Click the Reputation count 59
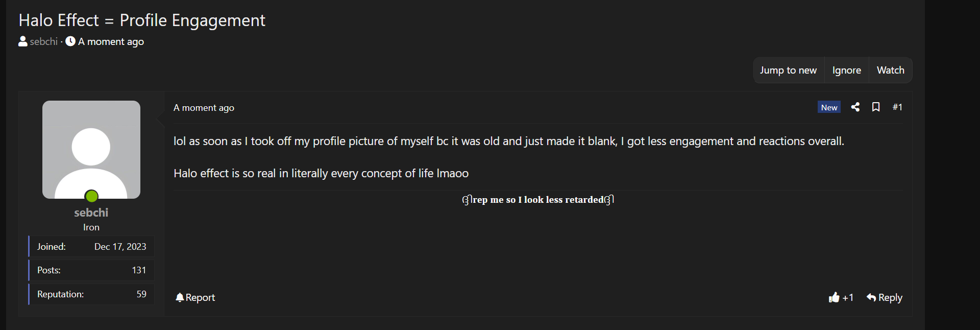The width and height of the screenshot is (980, 330). (141, 294)
